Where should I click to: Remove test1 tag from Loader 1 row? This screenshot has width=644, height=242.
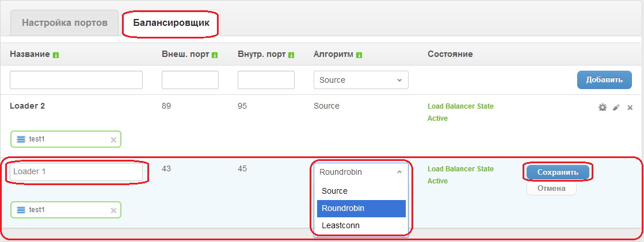pyautogui.click(x=113, y=210)
